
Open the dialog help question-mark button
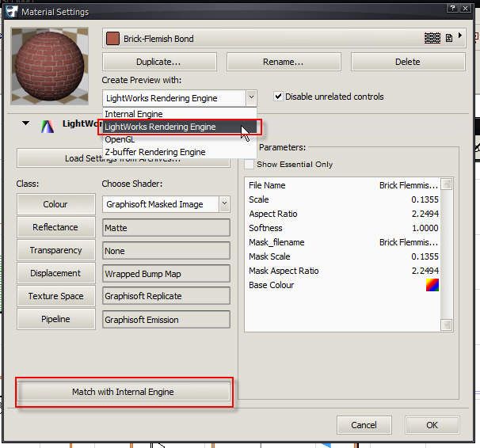click(452, 9)
